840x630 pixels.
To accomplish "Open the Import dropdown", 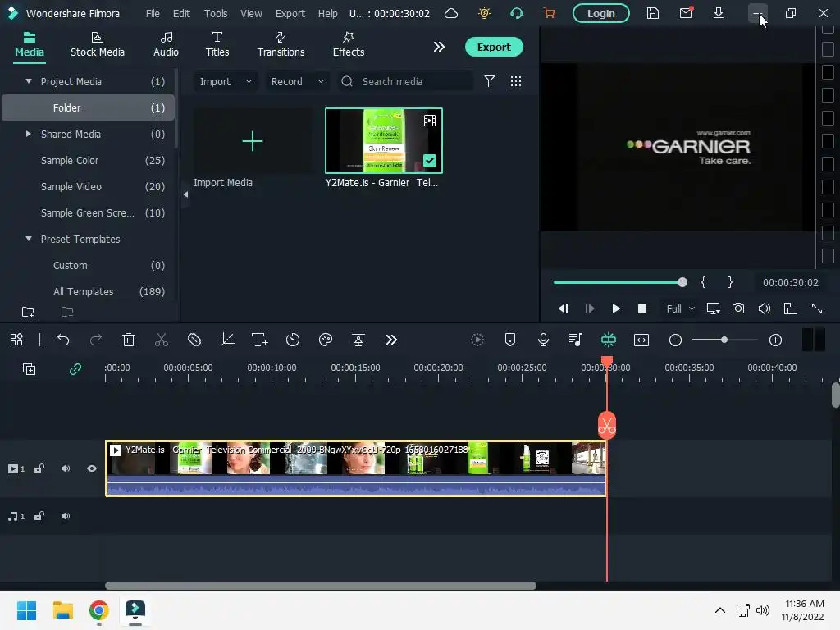I will coord(226,81).
